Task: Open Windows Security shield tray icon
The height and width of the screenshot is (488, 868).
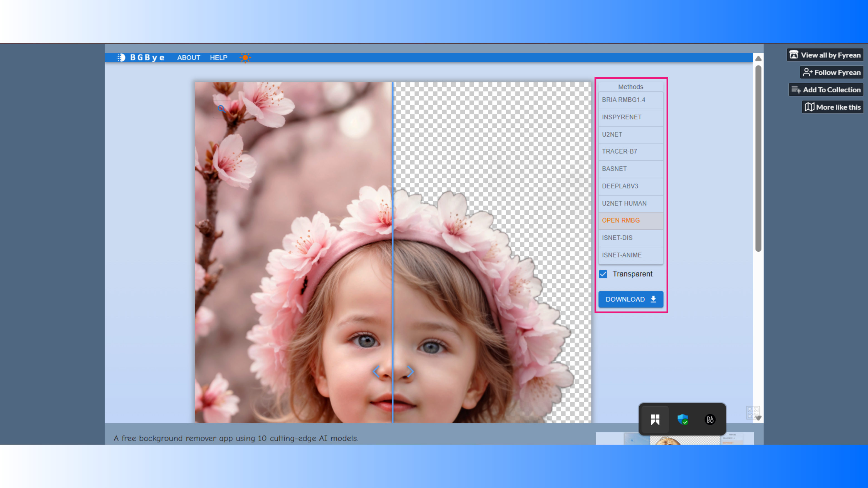Action: point(683,419)
